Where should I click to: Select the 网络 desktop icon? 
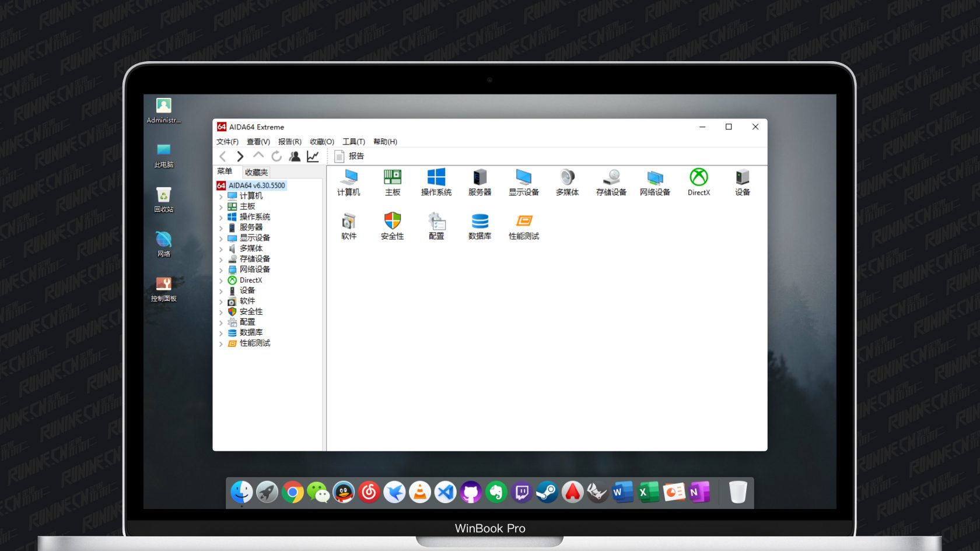coord(164,244)
